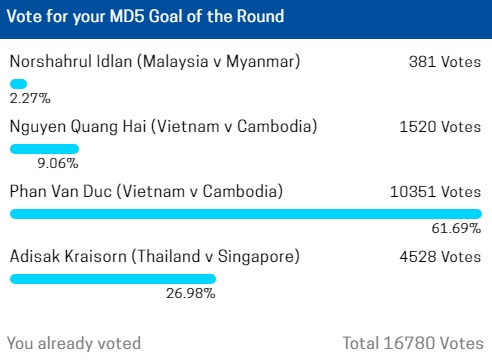Click the 26.98% percentage label
This screenshot has height=364, width=492.
tap(191, 293)
